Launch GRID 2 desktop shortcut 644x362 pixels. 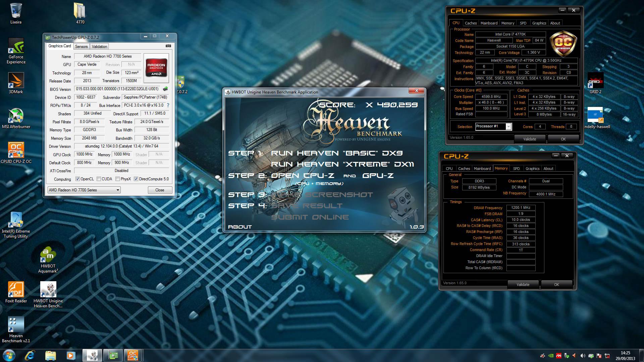pyautogui.click(x=595, y=83)
